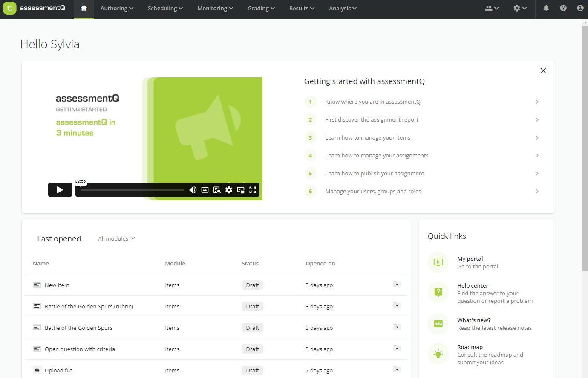Close the Getting started panel
588x378 pixels.
pos(543,71)
